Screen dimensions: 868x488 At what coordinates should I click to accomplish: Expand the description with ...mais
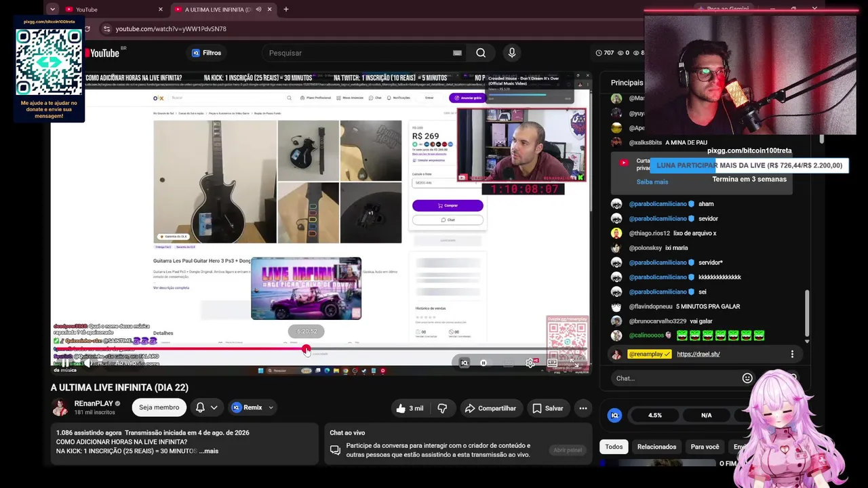click(x=209, y=451)
